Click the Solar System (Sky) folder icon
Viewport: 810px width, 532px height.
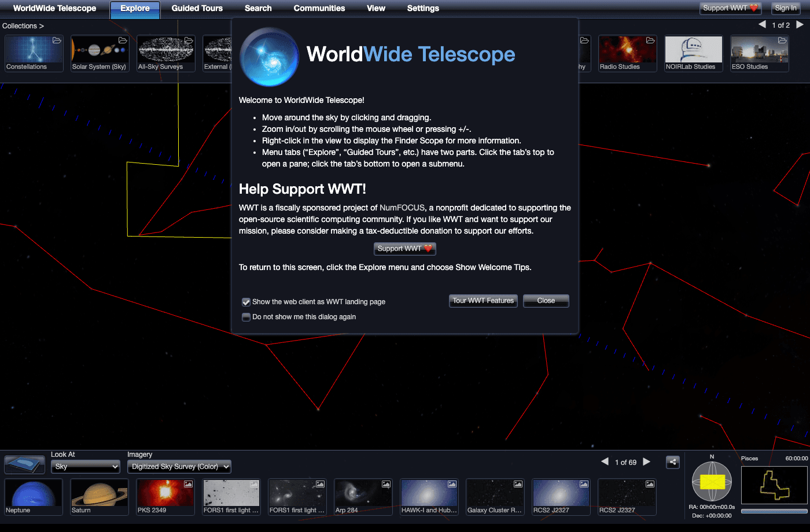pos(122,40)
